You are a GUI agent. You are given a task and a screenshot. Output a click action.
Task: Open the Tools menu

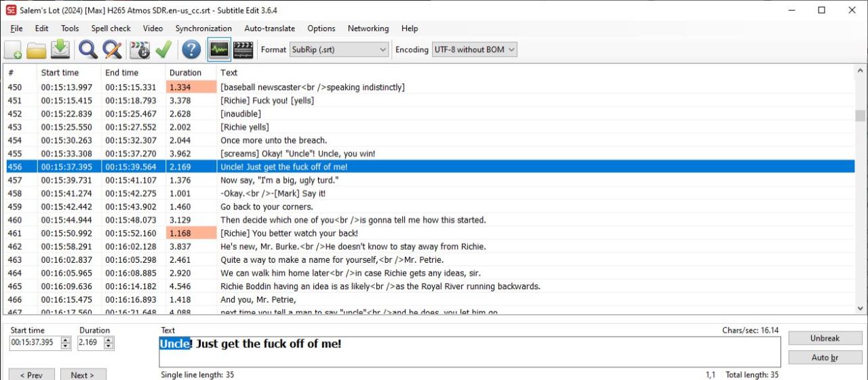70,28
